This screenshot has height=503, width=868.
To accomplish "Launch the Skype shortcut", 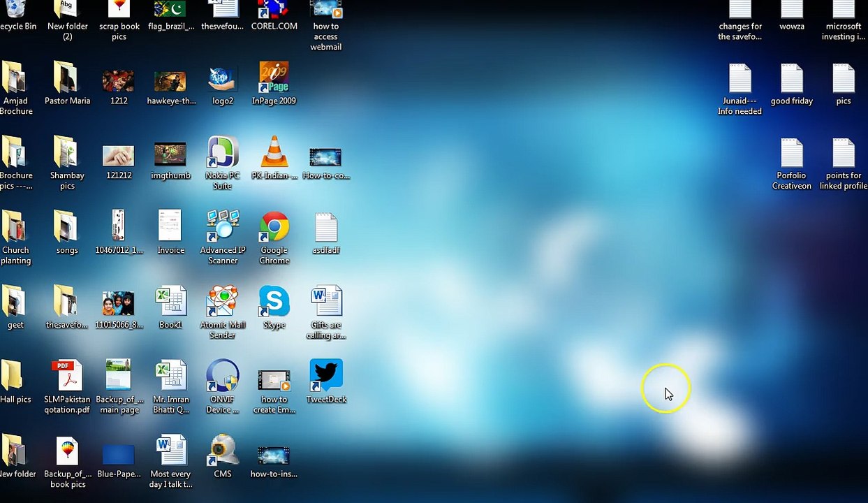I will click(274, 307).
